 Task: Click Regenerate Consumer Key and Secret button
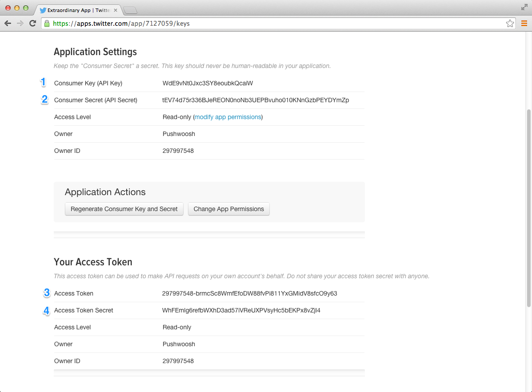pyautogui.click(x=124, y=209)
